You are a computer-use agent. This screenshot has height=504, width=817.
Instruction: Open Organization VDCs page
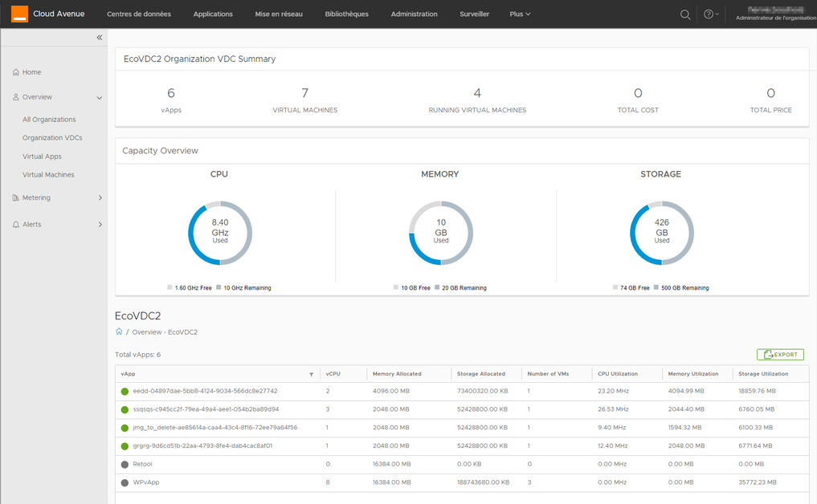coord(52,138)
